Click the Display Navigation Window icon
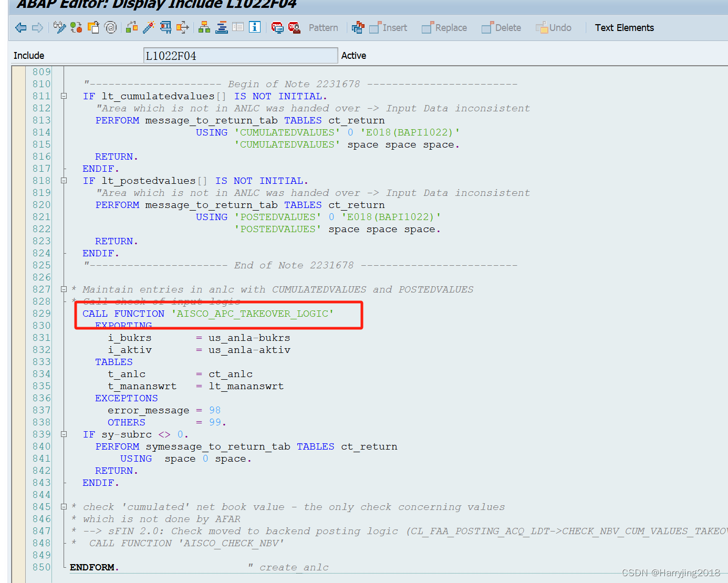The height and width of the screenshot is (583, 728). [x=222, y=28]
